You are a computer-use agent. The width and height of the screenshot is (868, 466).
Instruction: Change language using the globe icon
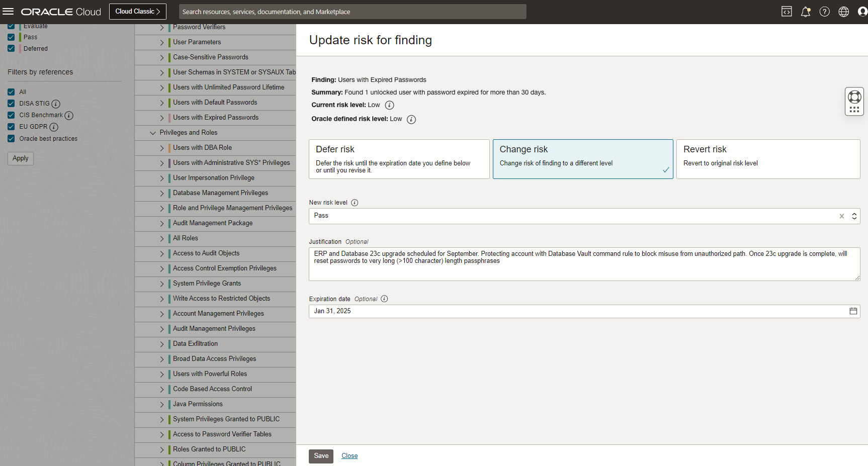click(843, 11)
